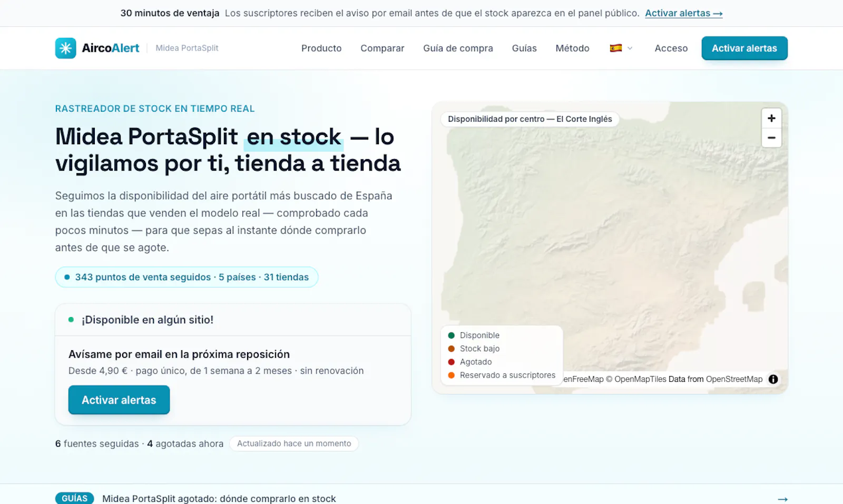Open the map attribution info icon
Screen dimensions: 843x504
point(773,379)
